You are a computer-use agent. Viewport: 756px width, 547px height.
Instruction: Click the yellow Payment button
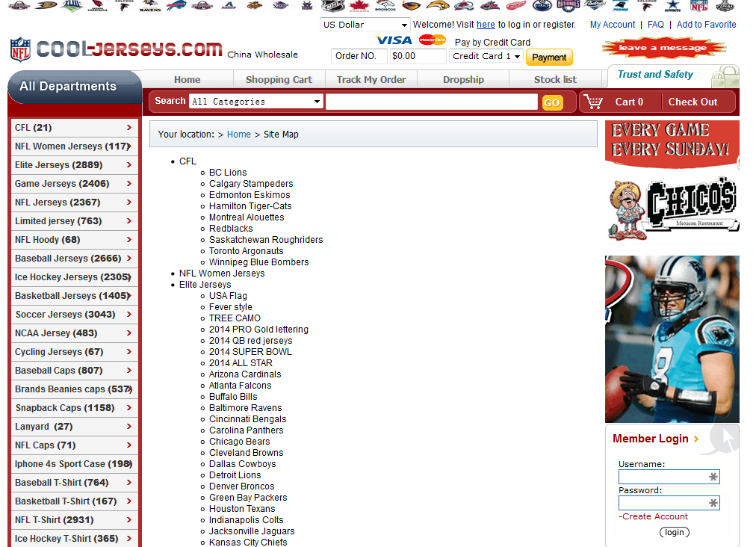click(x=549, y=58)
